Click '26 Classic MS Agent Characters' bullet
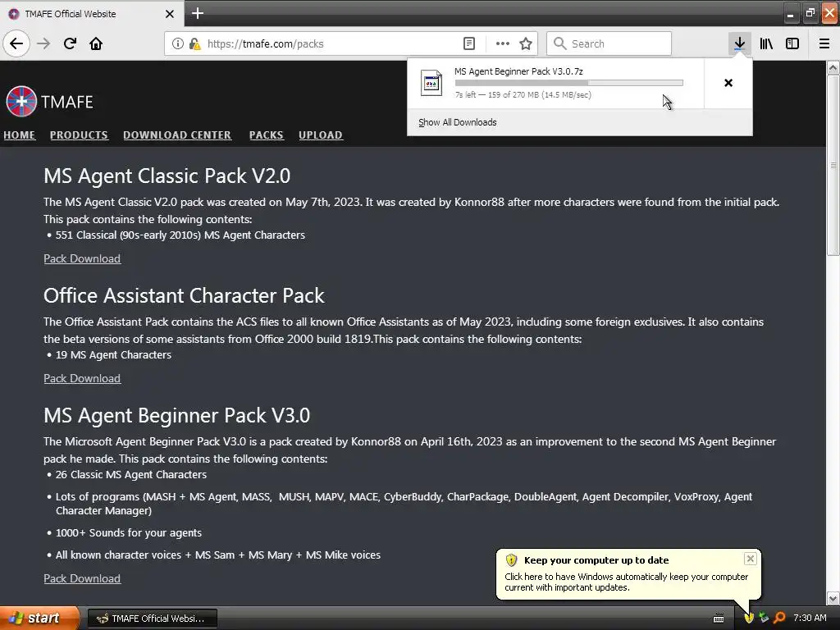This screenshot has width=840, height=630. [x=130, y=475]
